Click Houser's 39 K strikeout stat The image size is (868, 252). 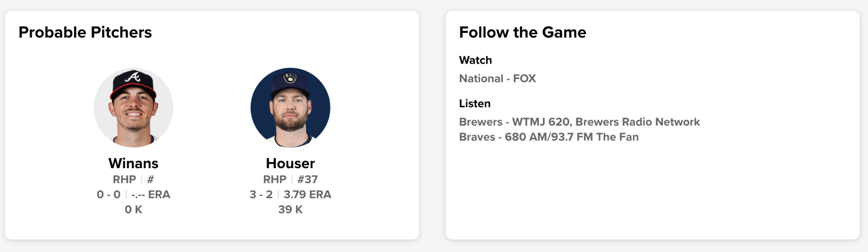pos(290,210)
